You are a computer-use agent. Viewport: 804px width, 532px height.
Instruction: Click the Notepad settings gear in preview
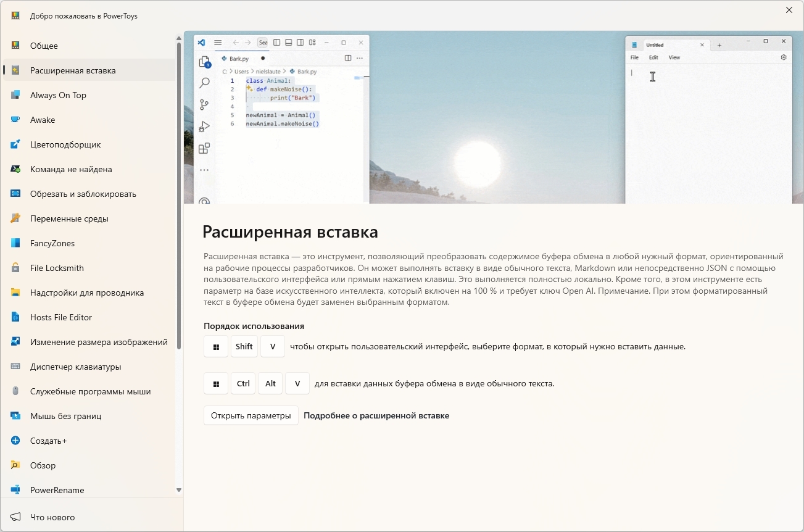[784, 57]
